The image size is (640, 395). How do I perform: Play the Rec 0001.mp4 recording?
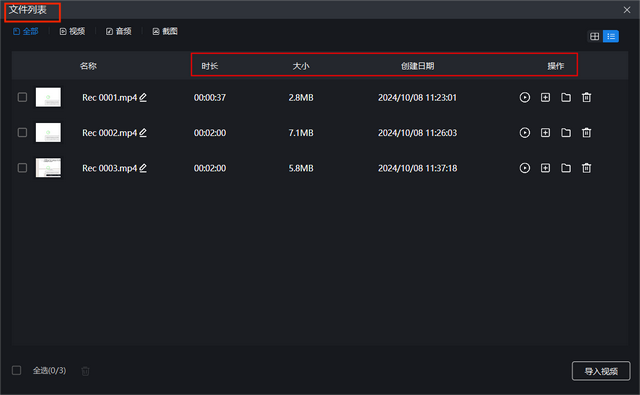524,98
